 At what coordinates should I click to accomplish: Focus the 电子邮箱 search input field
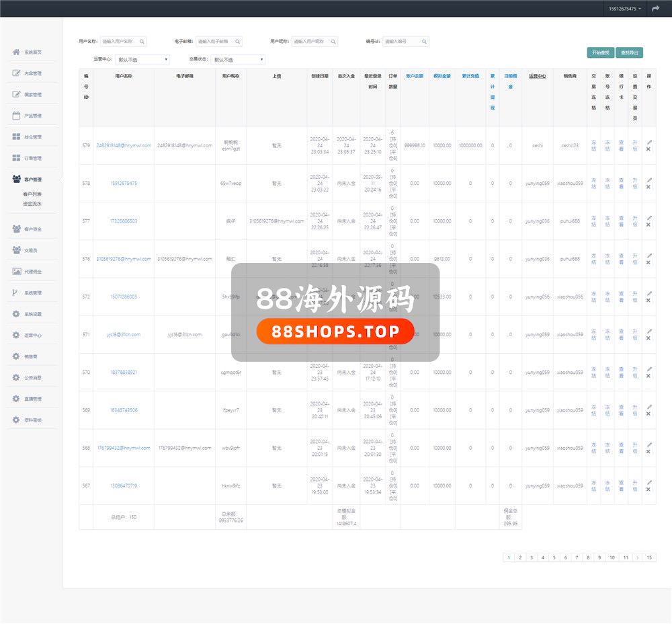point(214,42)
